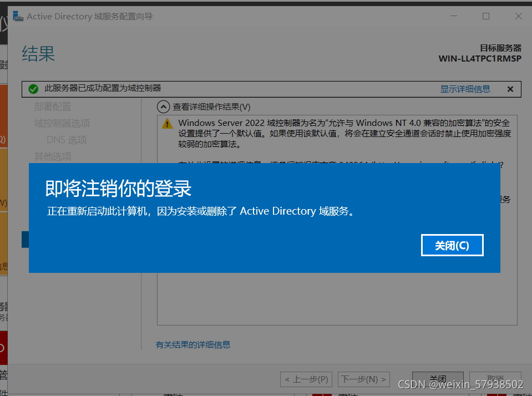The image size is (532, 396).
Task: Click the wizard's title bar server icon
Action: pos(18,16)
